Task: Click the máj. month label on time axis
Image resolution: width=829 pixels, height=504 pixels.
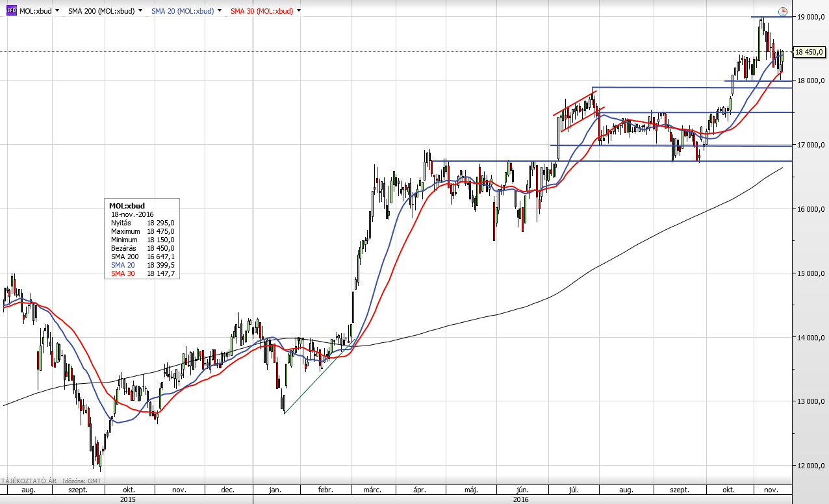Action: coord(472,490)
